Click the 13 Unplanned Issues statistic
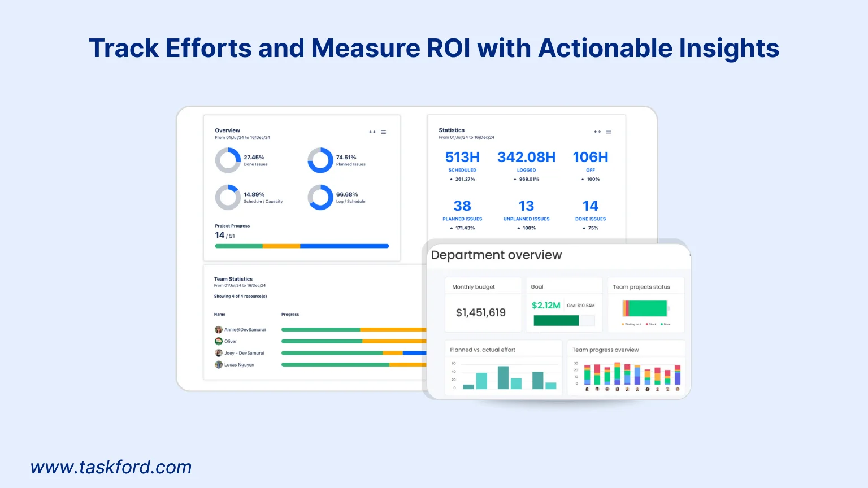Viewport: 868px width, 488px height. click(x=526, y=207)
